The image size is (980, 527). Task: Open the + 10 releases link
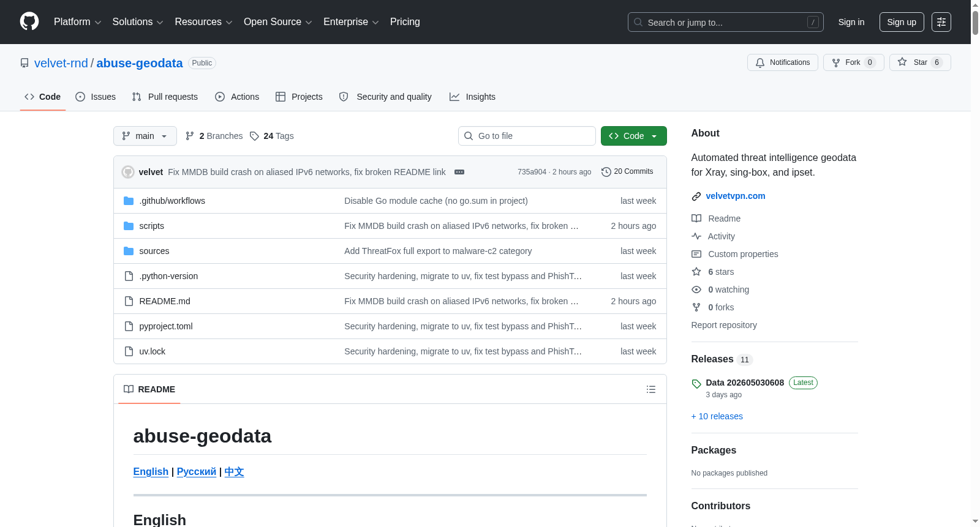click(717, 416)
